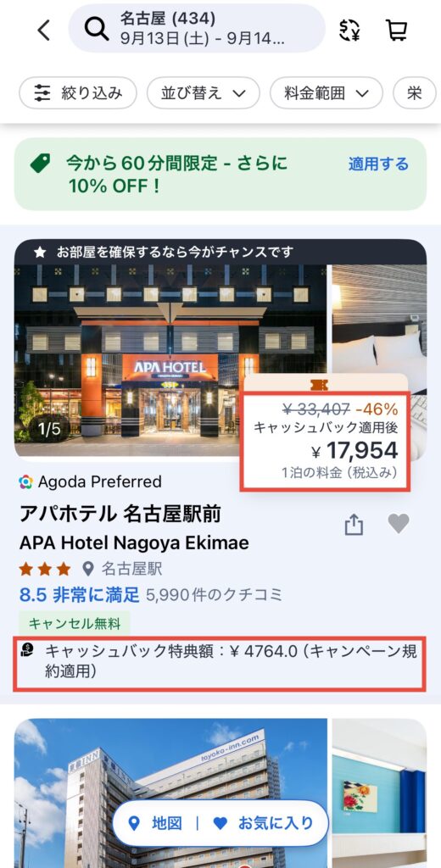The image size is (441, 868).
Task: Expand the 並び替え sort dropdown
Action: point(204,93)
